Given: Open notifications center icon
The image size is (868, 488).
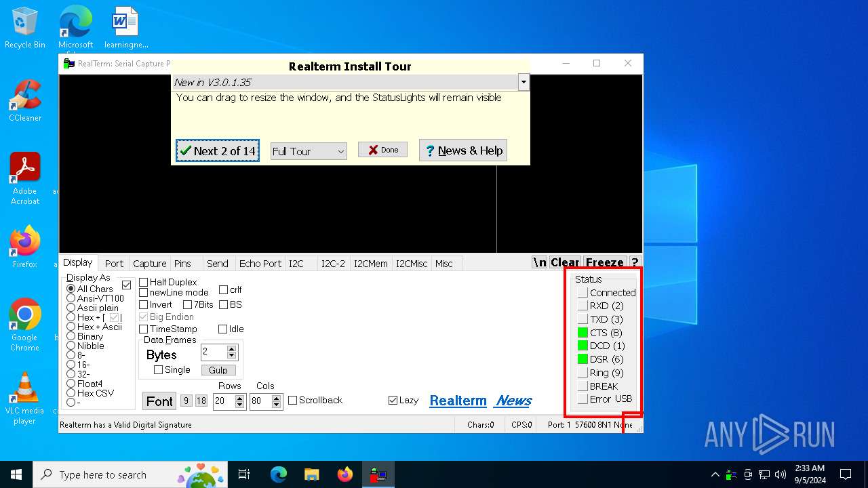Looking at the screenshot, I should point(846,474).
